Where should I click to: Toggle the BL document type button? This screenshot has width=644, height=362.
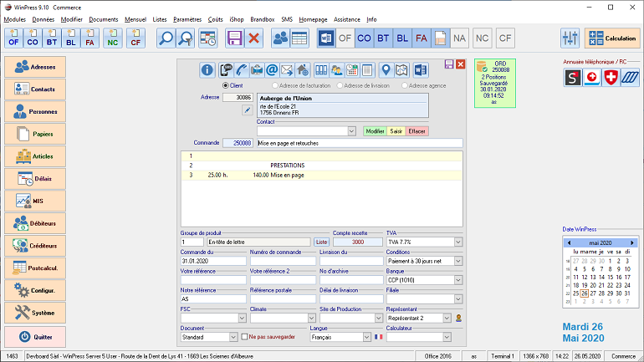pyautogui.click(x=402, y=38)
